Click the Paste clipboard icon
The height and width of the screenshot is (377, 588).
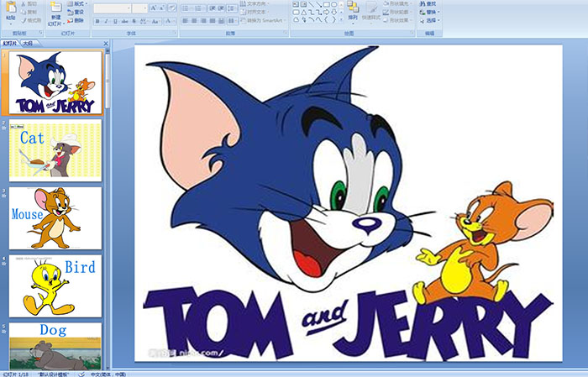(11, 7)
